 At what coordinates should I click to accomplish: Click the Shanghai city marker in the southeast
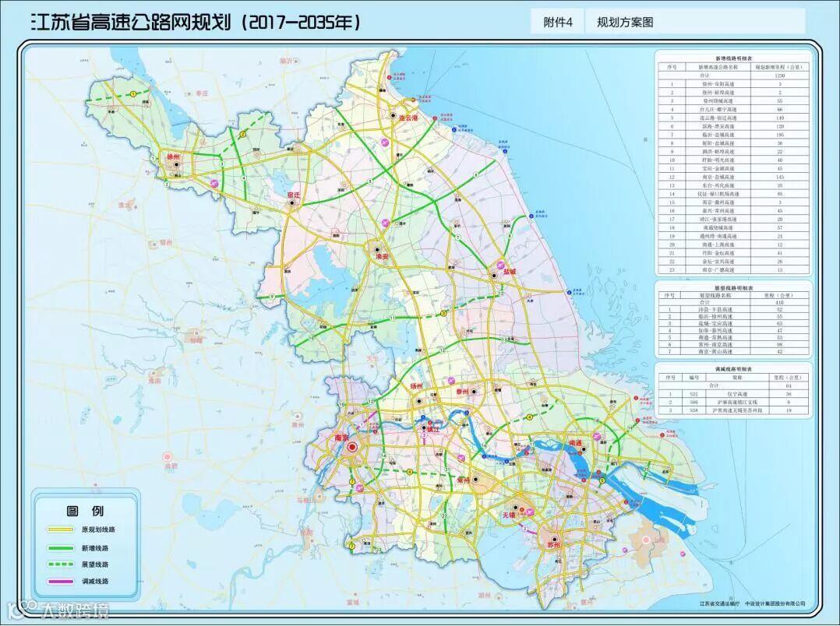point(647,540)
